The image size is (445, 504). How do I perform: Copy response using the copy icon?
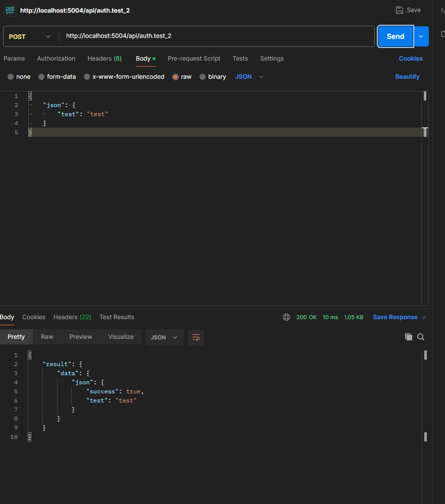click(x=409, y=337)
